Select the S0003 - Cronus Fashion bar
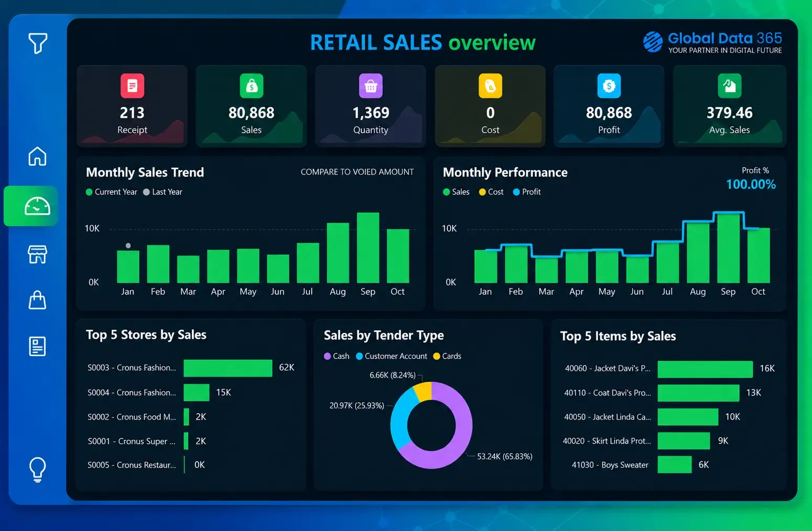 (228, 368)
